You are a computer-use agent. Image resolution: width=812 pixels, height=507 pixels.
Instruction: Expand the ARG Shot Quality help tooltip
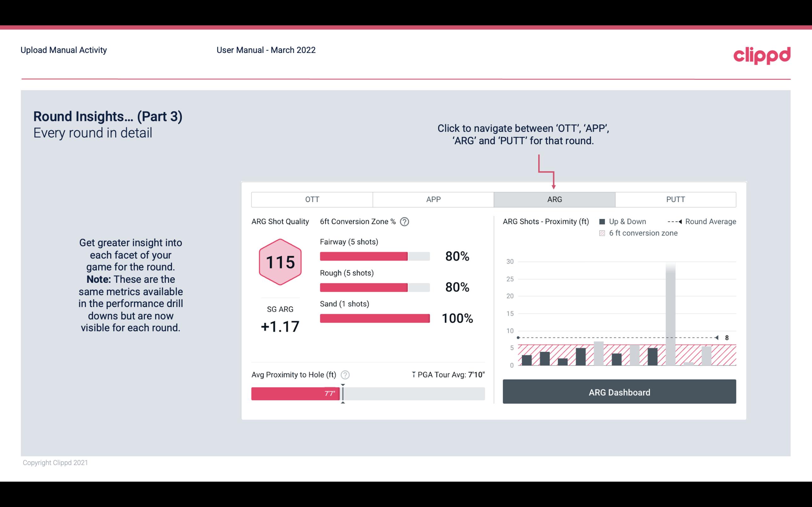[407, 221]
